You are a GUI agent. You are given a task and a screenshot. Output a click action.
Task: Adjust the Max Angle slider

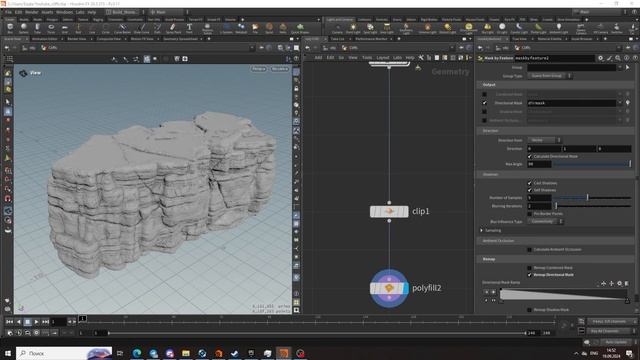[x=591, y=164]
